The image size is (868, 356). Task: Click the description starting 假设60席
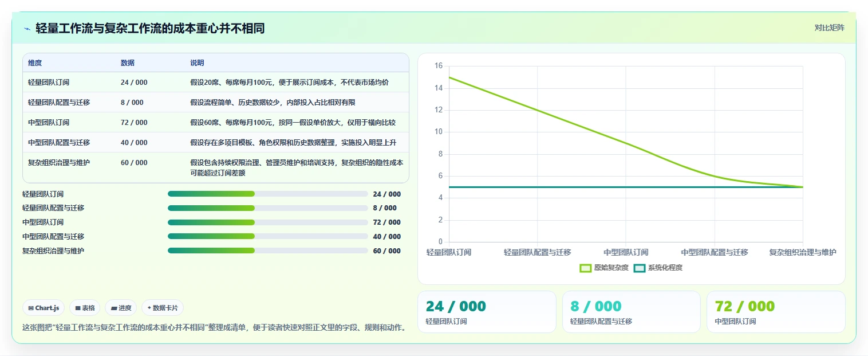pyautogui.click(x=293, y=123)
